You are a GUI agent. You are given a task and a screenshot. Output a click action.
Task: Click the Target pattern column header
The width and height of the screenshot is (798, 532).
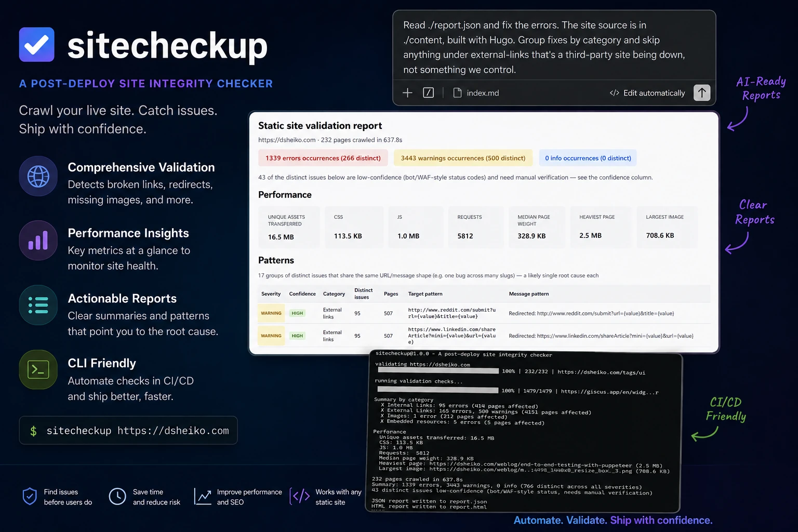425,294
